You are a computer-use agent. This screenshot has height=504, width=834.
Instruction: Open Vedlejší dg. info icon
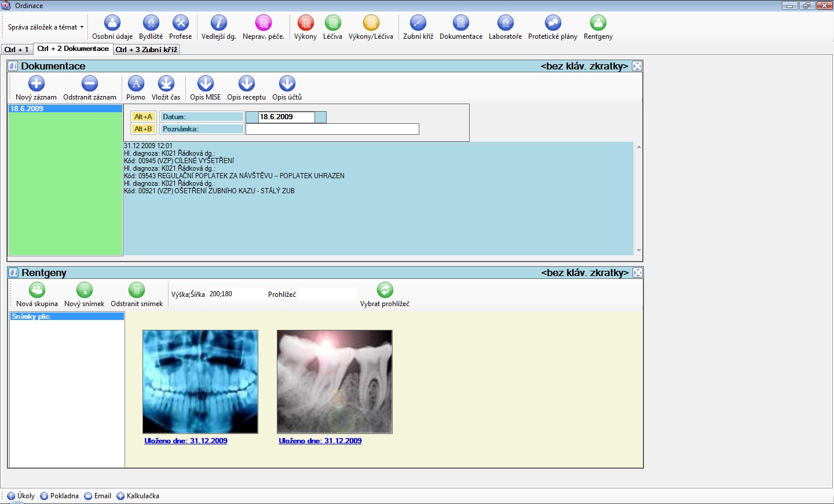coord(218,23)
